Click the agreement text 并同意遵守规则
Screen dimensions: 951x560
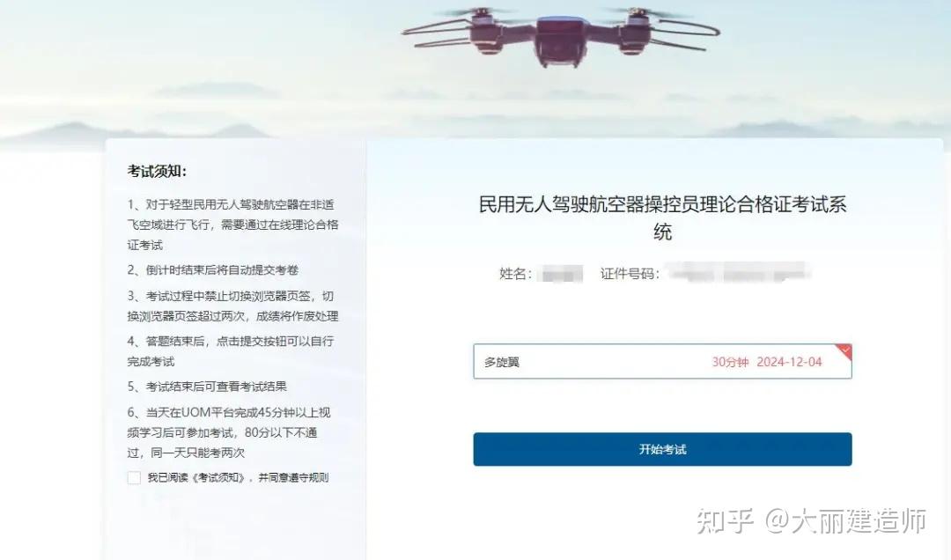[293, 477]
